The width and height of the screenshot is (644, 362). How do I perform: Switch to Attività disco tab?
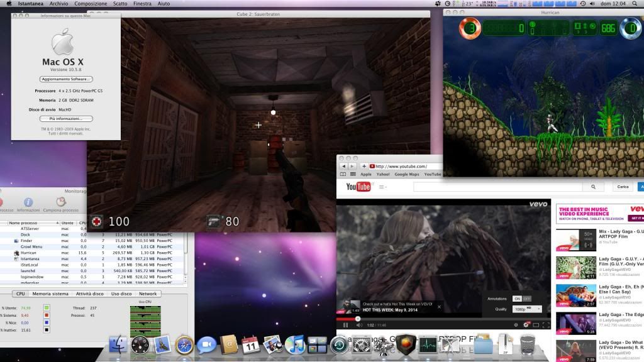click(89, 294)
